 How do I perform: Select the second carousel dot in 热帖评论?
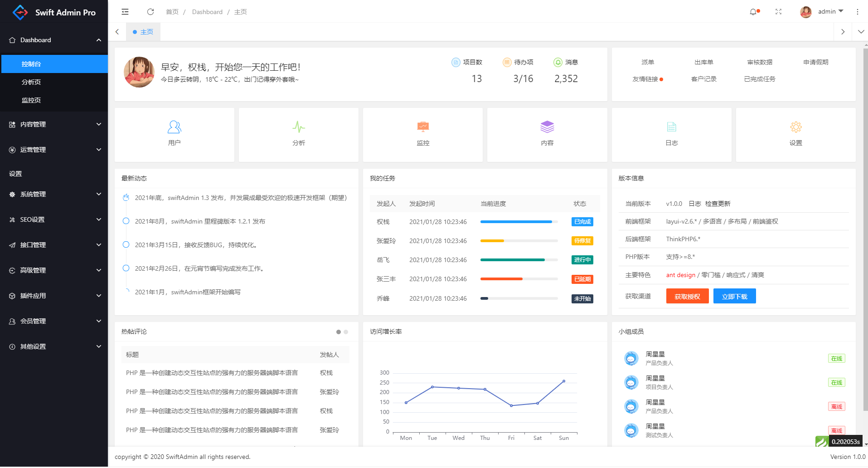coord(346,332)
